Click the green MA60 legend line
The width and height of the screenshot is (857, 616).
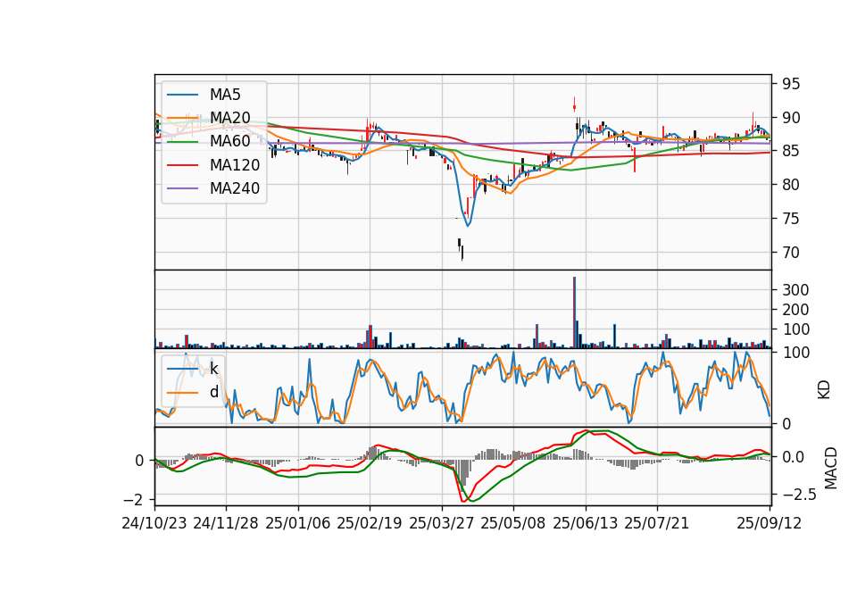click(183, 142)
